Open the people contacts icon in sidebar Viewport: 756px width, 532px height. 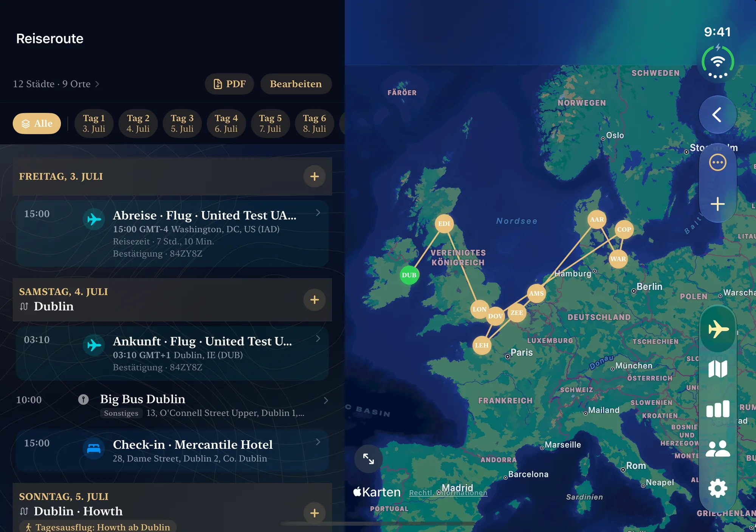click(x=717, y=449)
